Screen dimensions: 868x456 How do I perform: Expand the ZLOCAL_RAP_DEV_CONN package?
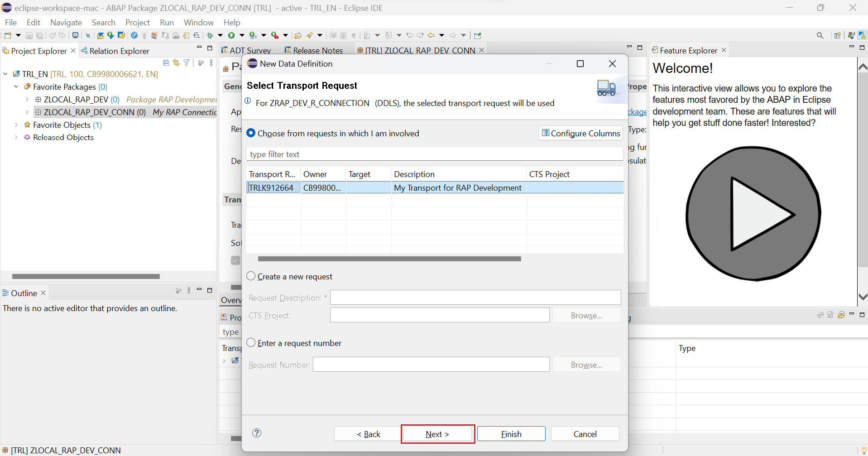(27, 112)
